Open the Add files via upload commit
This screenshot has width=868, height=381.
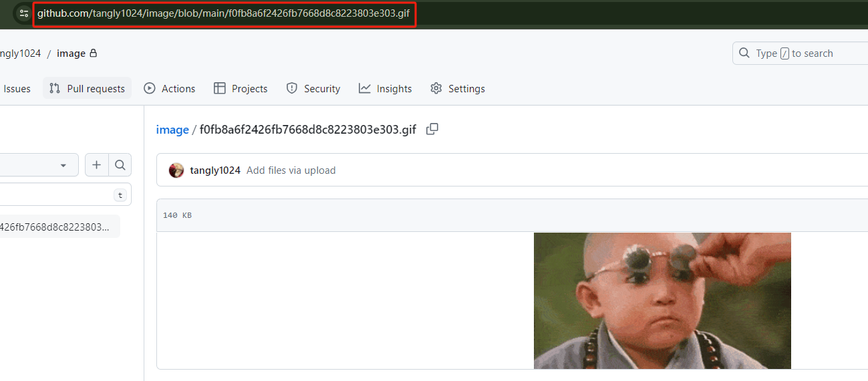291,170
